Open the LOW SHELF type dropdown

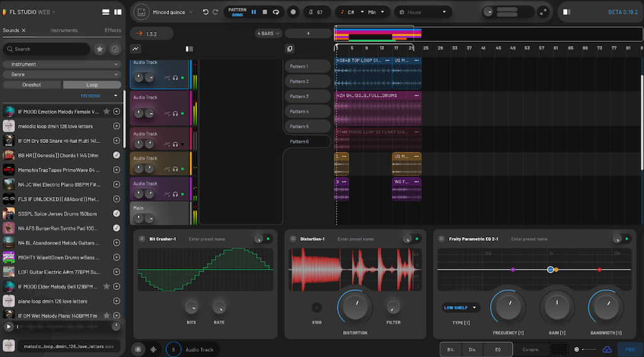point(461,307)
